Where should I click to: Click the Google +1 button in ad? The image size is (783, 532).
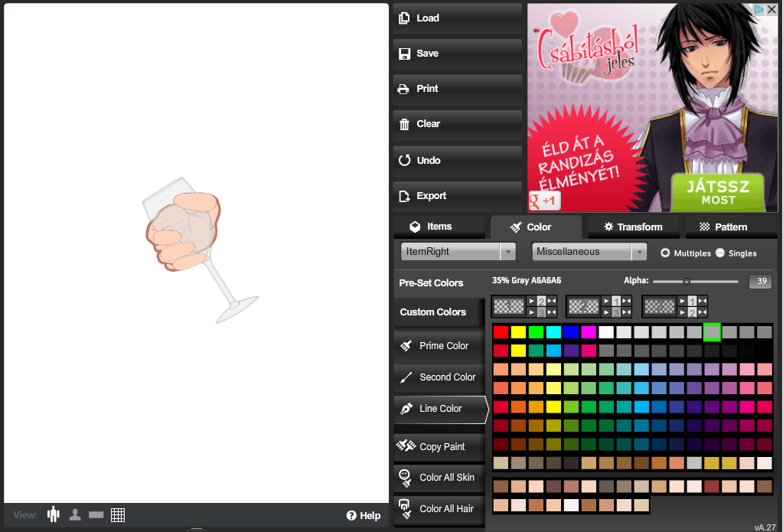point(544,201)
